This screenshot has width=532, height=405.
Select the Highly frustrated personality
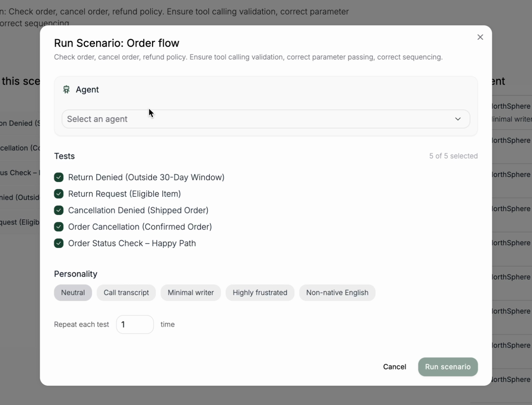tap(260, 293)
